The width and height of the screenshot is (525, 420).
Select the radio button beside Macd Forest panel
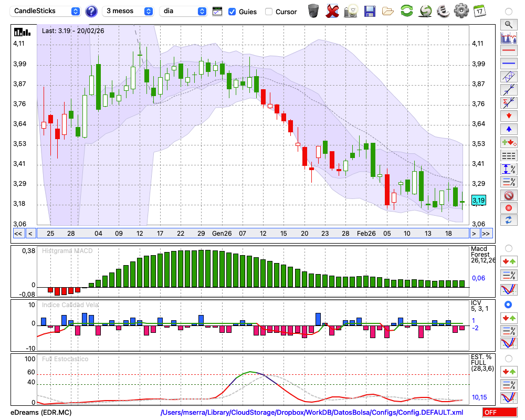(508, 248)
